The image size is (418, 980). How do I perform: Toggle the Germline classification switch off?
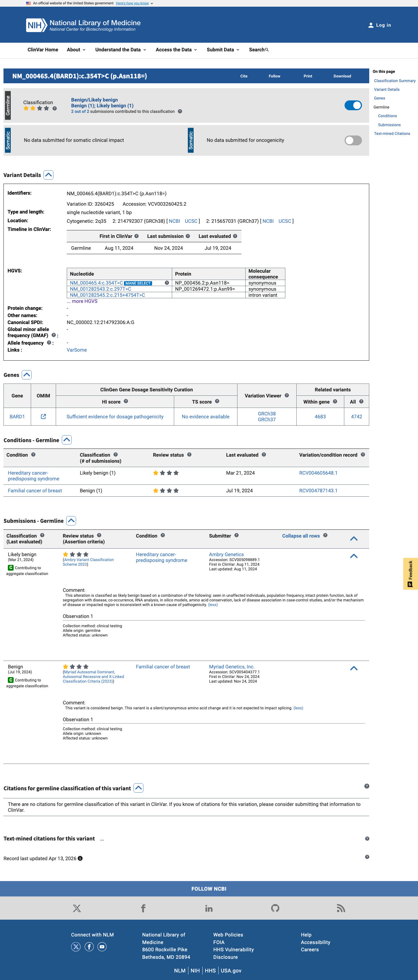point(353,105)
